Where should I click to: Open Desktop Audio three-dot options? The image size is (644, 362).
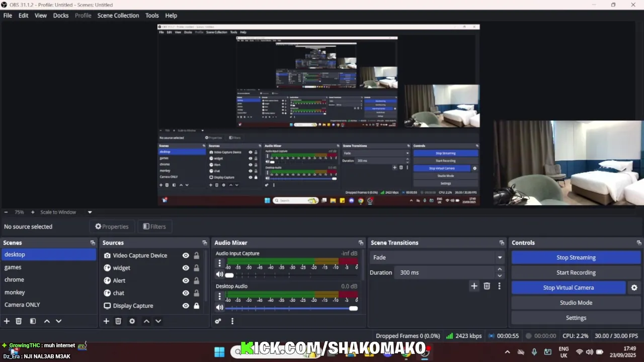tap(219, 296)
